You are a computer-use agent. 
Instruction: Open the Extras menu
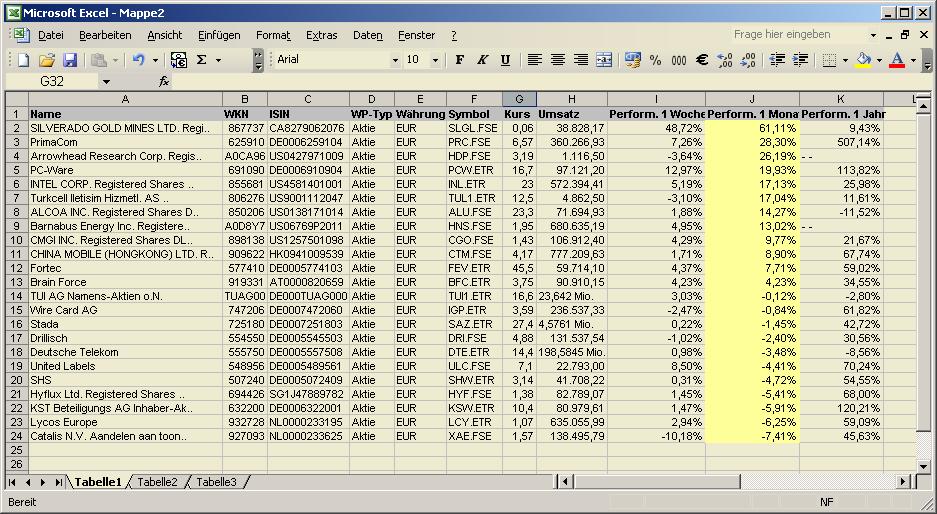(321, 35)
